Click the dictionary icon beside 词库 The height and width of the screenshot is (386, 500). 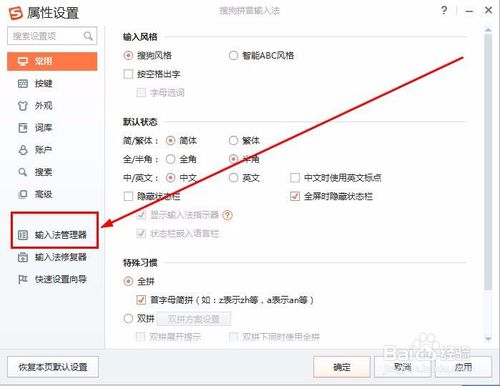(x=23, y=128)
